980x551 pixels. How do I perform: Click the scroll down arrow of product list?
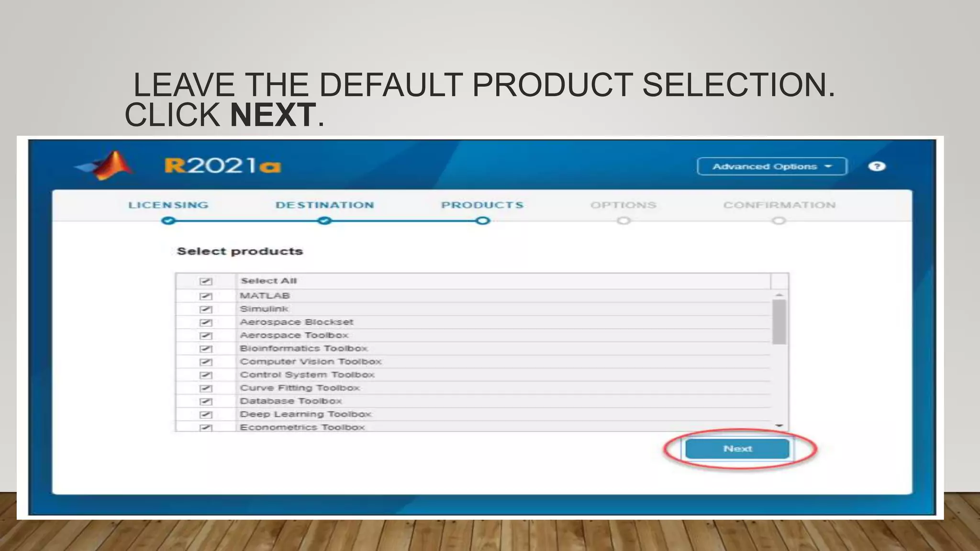tap(779, 425)
